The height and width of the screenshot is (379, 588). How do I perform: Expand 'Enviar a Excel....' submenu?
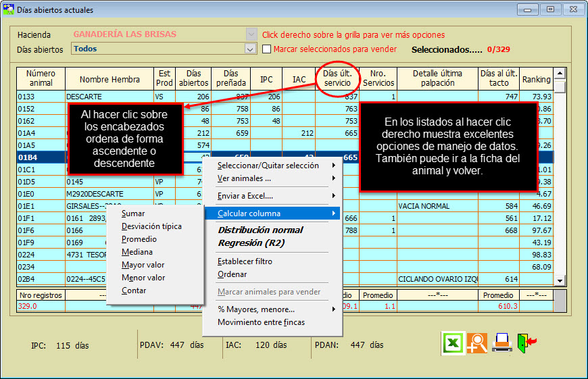(x=245, y=196)
